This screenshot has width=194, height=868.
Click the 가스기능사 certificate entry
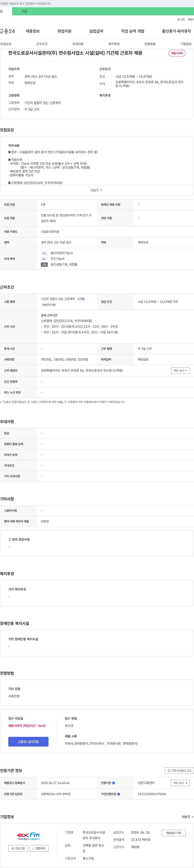click(58, 259)
